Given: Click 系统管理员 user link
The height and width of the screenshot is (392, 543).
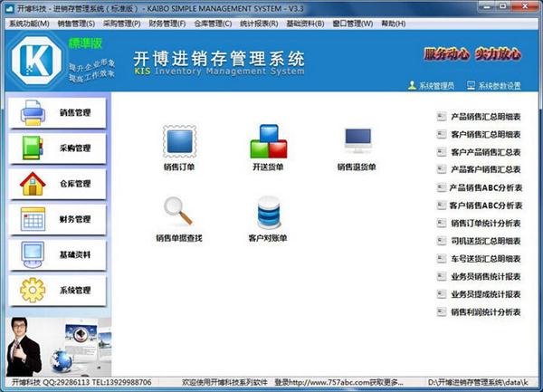Looking at the screenshot, I should (x=432, y=85).
